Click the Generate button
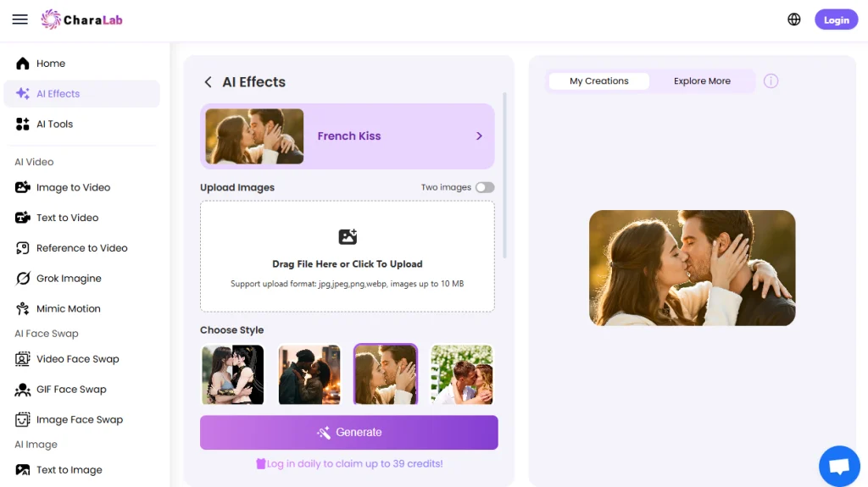The height and width of the screenshot is (487, 868). [x=348, y=432]
